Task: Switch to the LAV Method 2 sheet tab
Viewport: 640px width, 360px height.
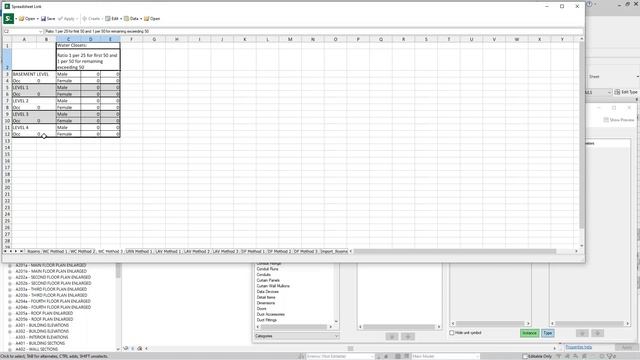Action: pyautogui.click(x=196, y=251)
